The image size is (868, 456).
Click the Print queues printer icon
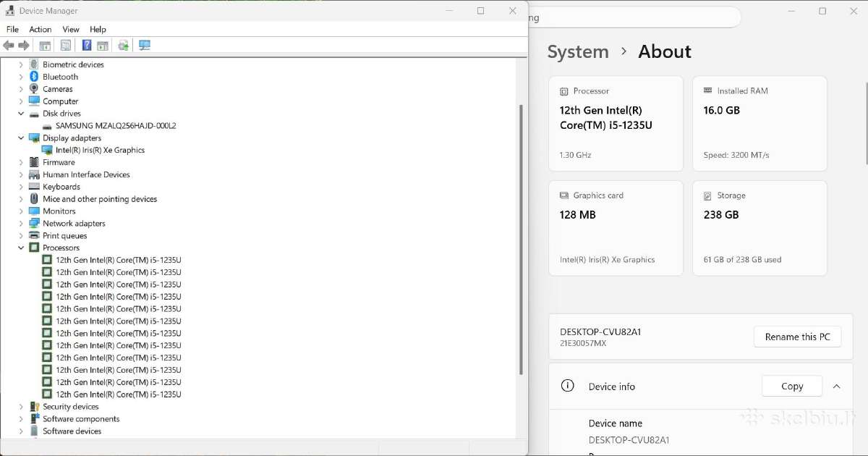click(34, 236)
